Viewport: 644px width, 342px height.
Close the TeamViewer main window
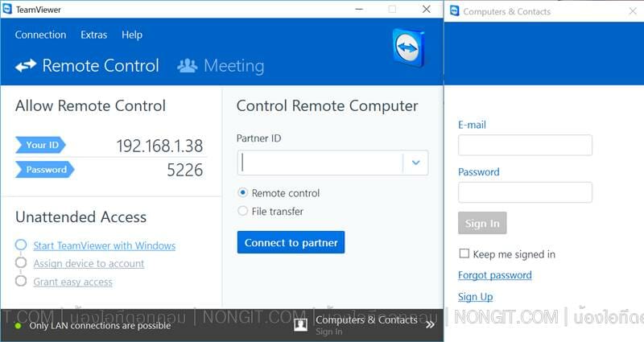click(x=427, y=9)
